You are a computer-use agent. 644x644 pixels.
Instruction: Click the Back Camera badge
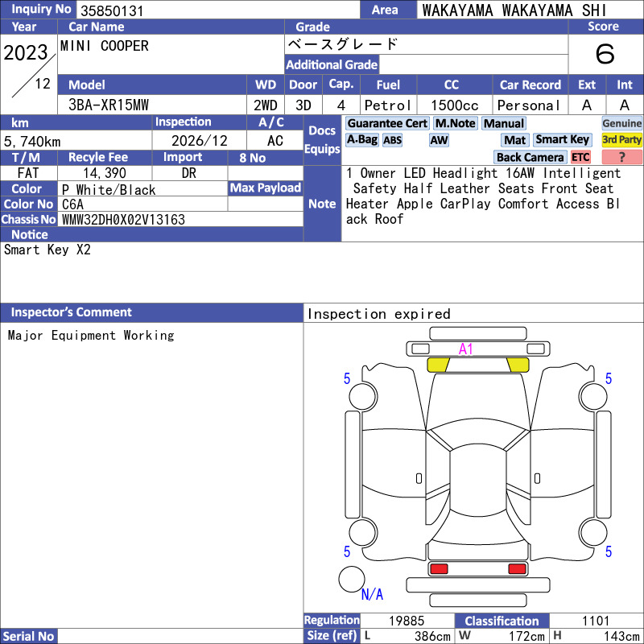[530, 157]
